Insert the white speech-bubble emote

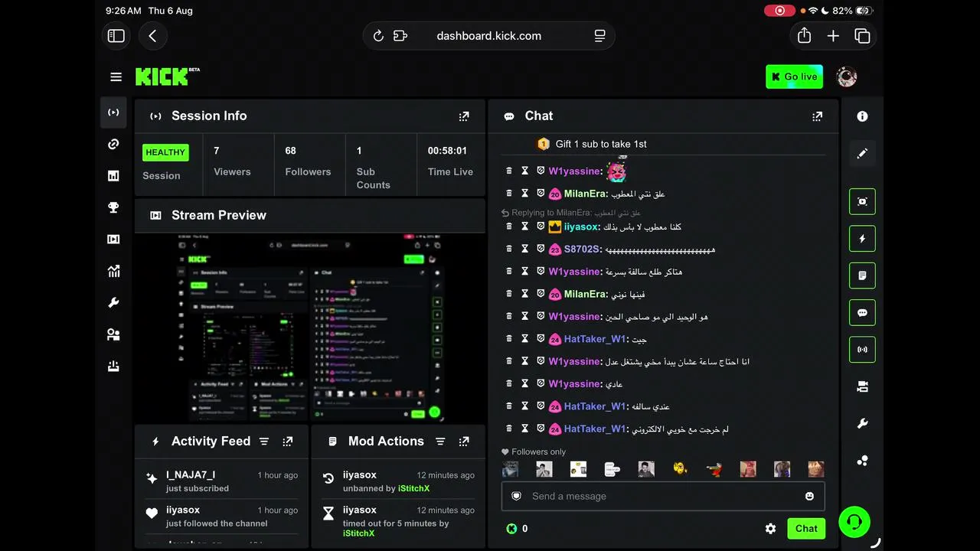click(x=612, y=468)
